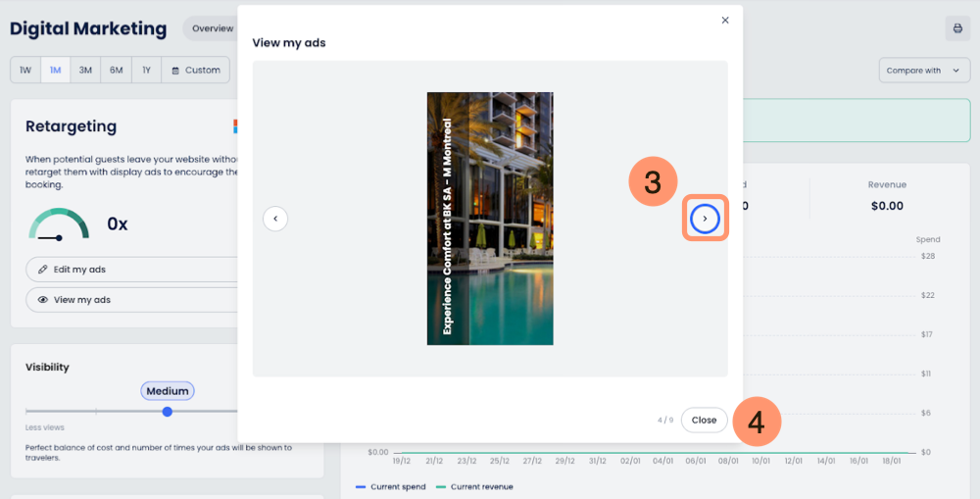
Task: Select the 3M time range
Action: [85, 71]
